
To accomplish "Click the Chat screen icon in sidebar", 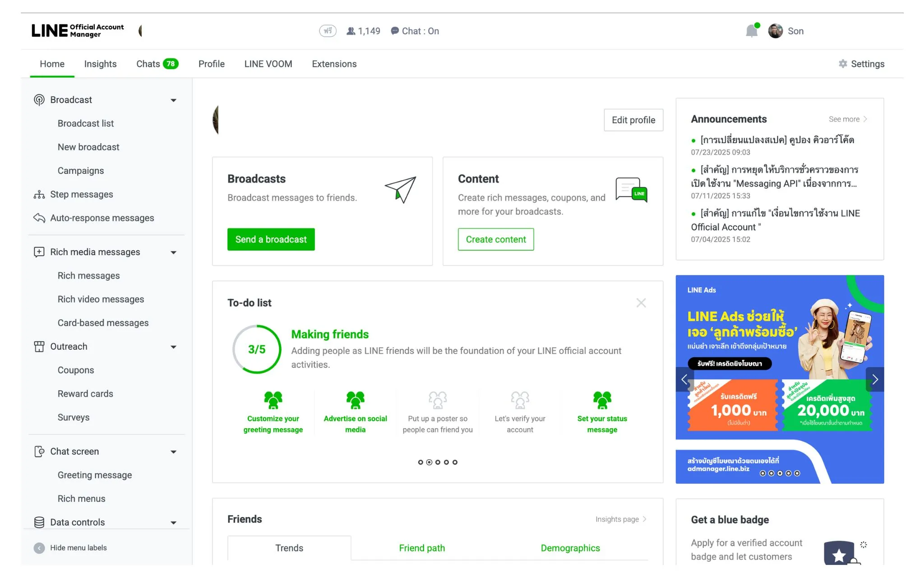I will coord(39,452).
